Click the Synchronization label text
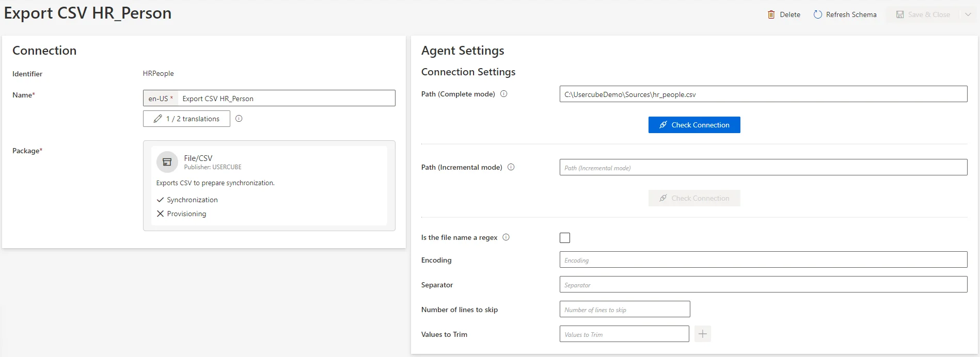980x357 pixels. point(192,200)
